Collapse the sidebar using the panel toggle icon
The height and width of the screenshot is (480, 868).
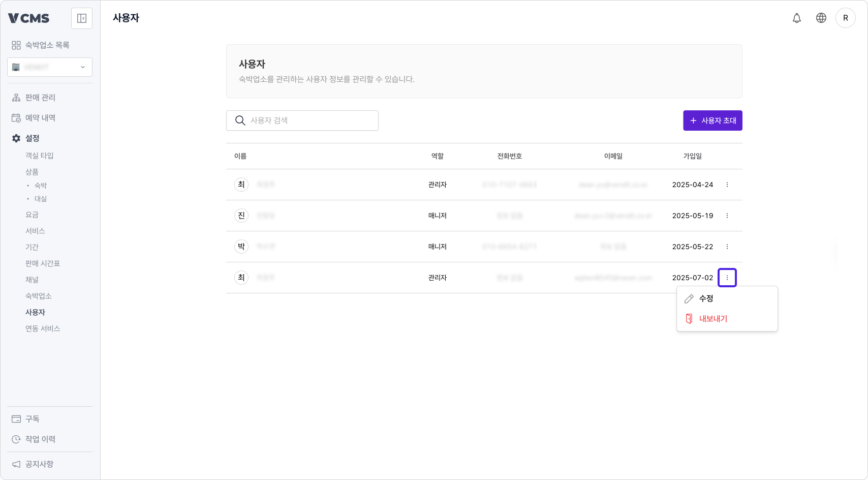(81, 18)
